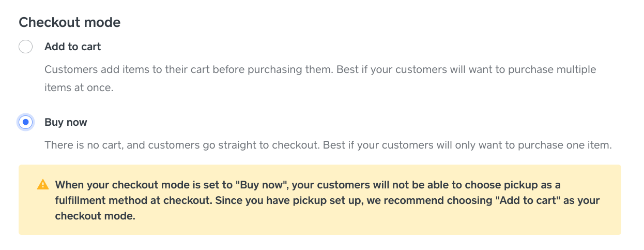644x250 pixels.
Task: Click the orange warning triangle icon
Action: pos(43,185)
